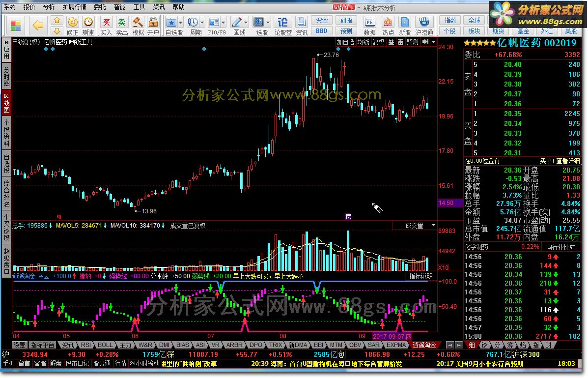The height and width of the screenshot is (378, 588).
Task: Click the X10 volume scale label
Action: pos(443,267)
